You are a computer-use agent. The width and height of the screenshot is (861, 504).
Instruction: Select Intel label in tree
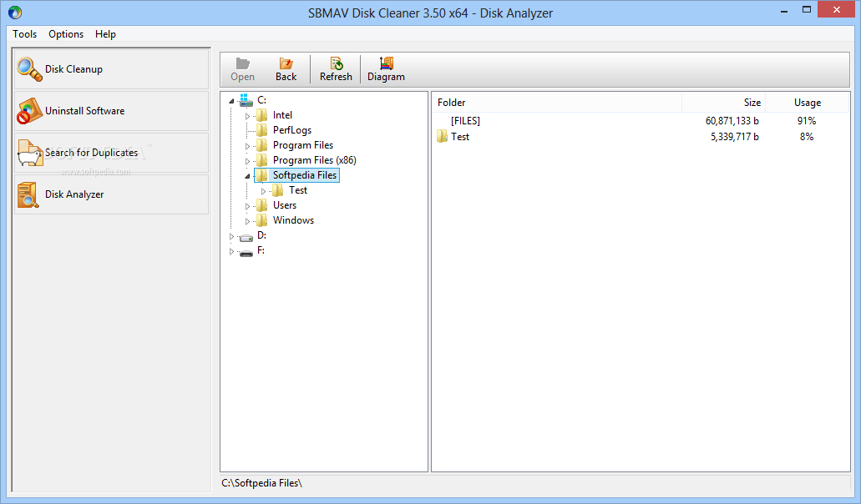click(x=282, y=115)
